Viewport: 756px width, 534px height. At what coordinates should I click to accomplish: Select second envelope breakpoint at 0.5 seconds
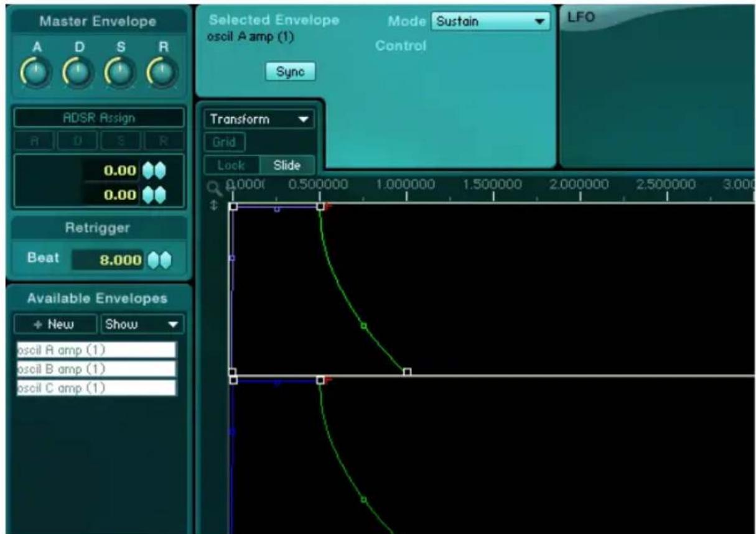pos(320,380)
